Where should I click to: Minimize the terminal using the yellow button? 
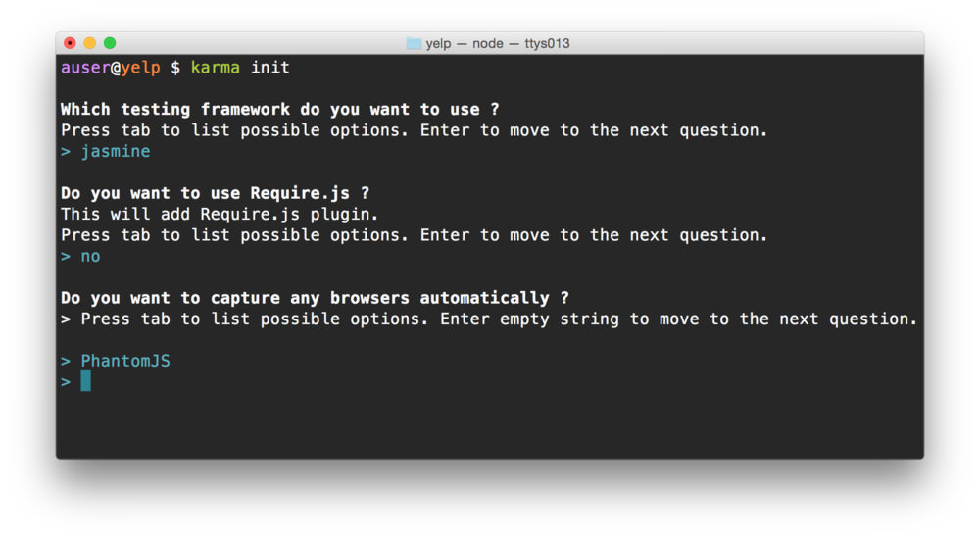[x=89, y=43]
